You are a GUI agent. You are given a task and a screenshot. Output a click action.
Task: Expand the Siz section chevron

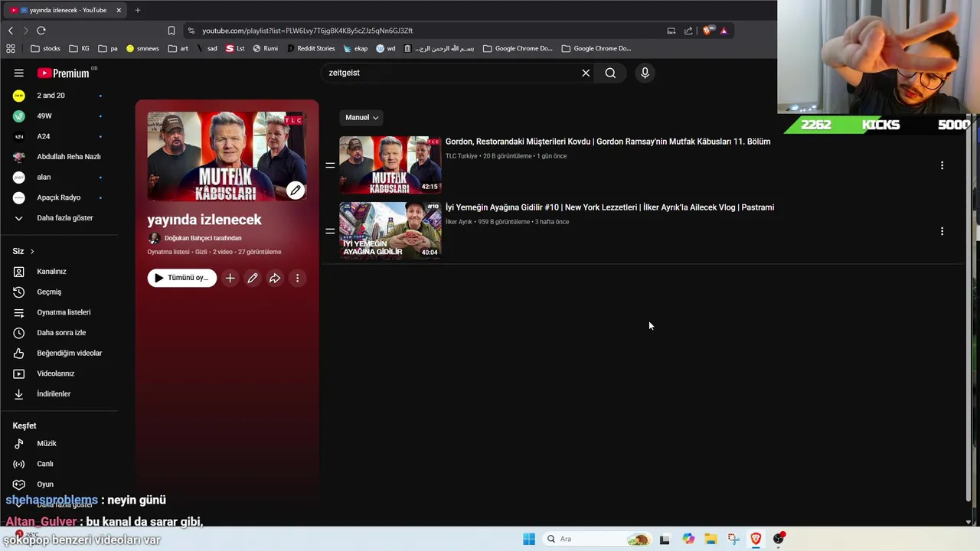coord(31,251)
